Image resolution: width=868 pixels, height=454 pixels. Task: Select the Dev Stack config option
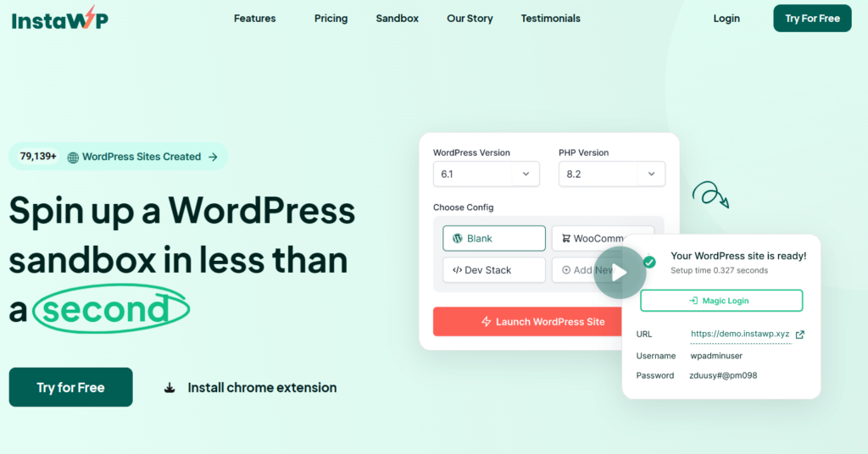(x=494, y=270)
